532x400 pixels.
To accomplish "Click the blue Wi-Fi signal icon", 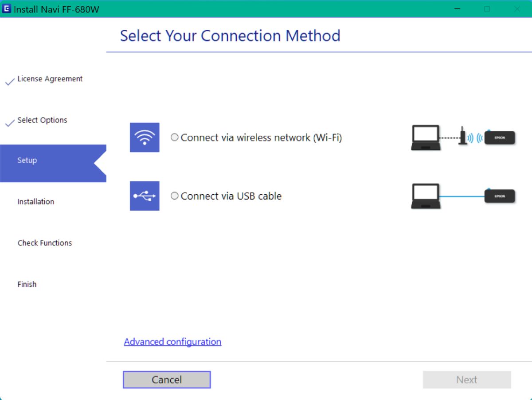I will [145, 137].
